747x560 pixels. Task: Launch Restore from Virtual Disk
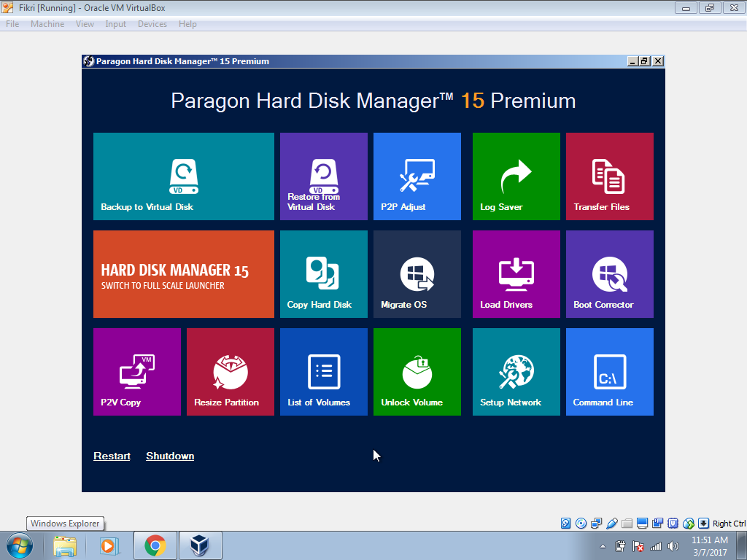(x=323, y=176)
